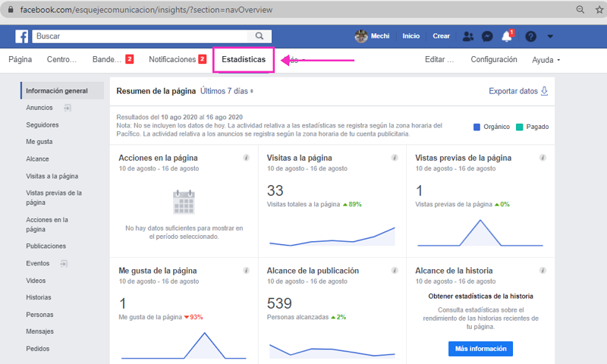607x364 pixels.
Task: Select Pedidos in sidebar
Action: tap(37, 349)
